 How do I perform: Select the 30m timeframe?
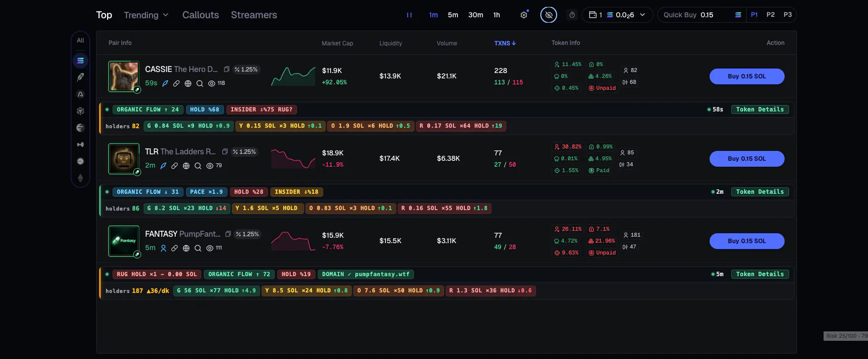coord(476,15)
